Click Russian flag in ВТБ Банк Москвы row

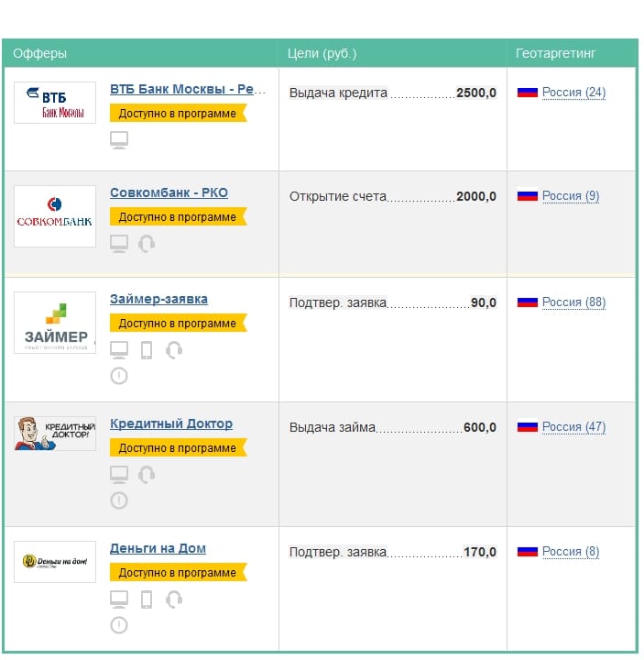(x=528, y=93)
